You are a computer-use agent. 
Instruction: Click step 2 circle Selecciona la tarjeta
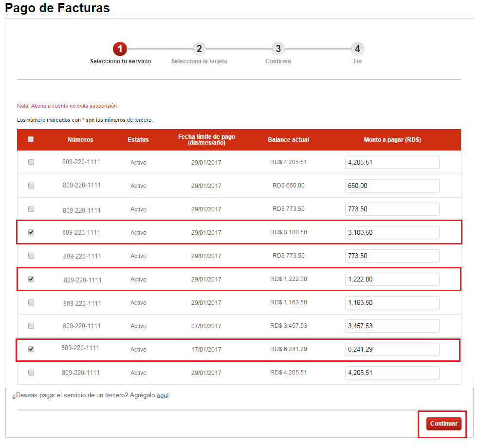click(x=199, y=49)
